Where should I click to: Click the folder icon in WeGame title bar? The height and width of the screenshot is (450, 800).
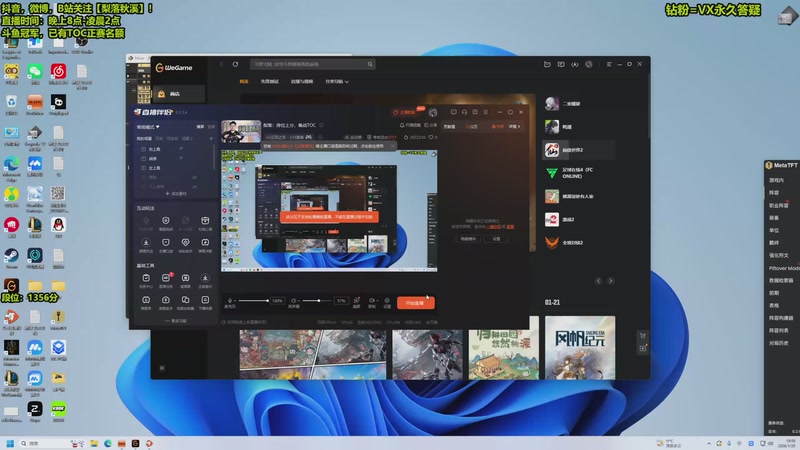pyautogui.click(x=547, y=64)
